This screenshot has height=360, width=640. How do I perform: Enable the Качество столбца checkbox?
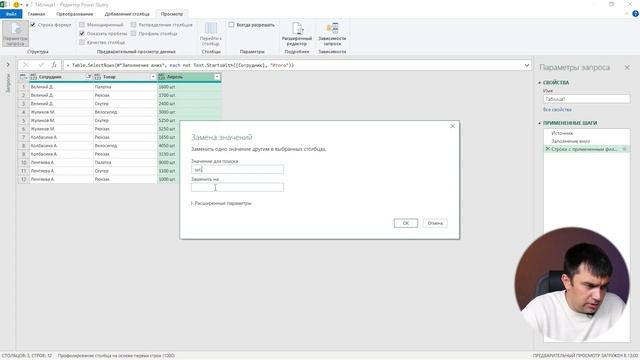pos(82,42)
